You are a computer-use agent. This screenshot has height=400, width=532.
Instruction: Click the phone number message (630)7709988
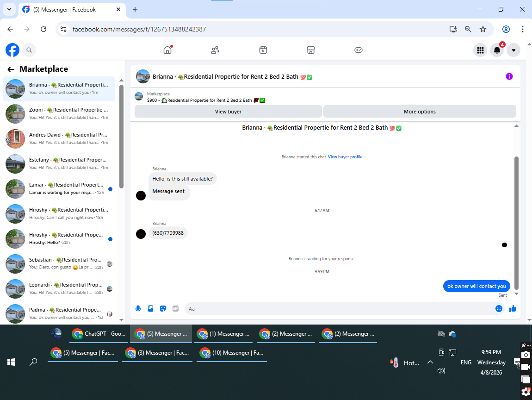[168, 233]
